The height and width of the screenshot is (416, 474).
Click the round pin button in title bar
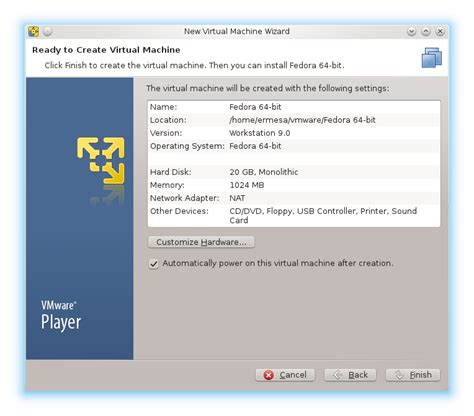click(x=48, y=31)
